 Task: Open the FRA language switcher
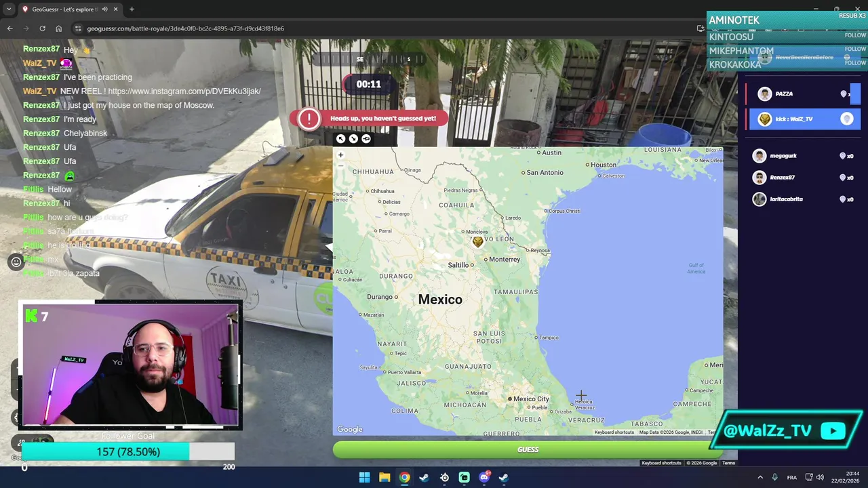point(791,477)
